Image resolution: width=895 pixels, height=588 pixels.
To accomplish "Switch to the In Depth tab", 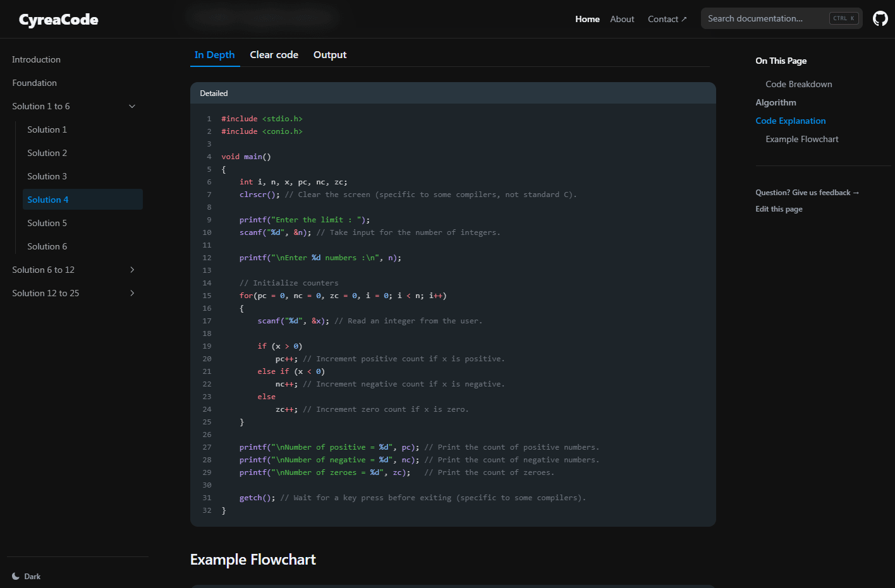I will [x=215, y=55].
